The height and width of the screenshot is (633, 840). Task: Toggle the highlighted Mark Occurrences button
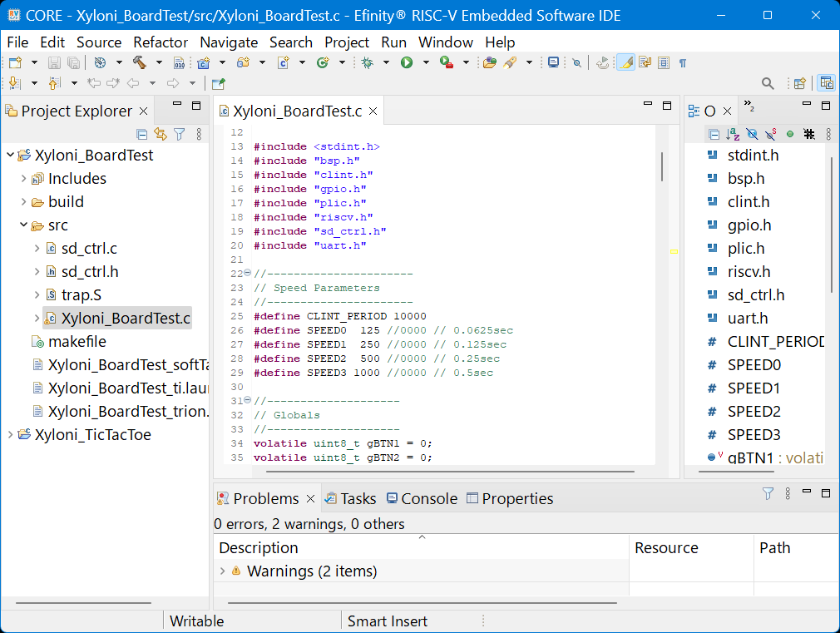point(625,62)
